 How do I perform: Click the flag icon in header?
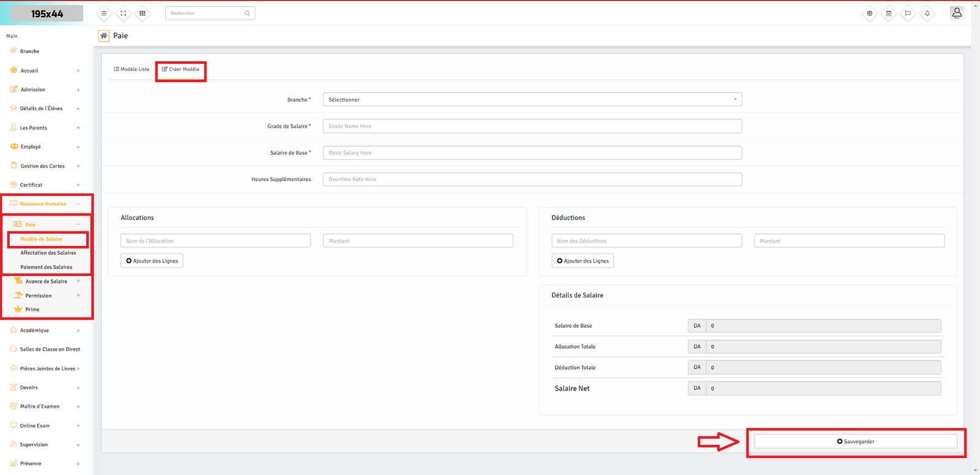tap(908, 13)
